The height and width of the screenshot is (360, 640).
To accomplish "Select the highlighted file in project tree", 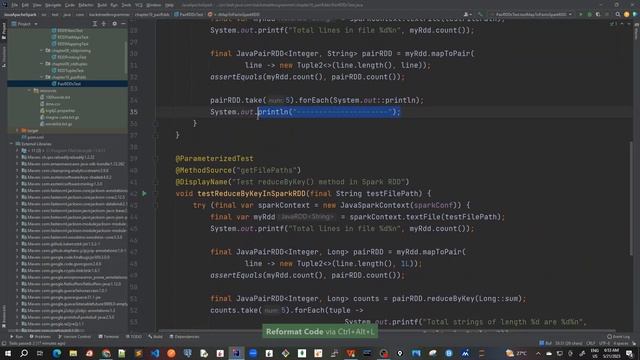I will (x=68, y=84).
